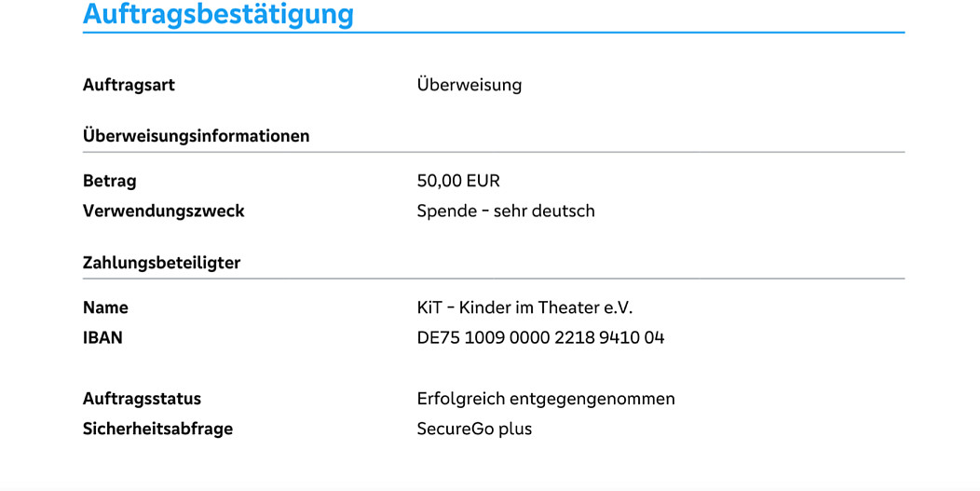
Task: Click the Betrag label
Action: pyautogui.click(x=109, y=181)
